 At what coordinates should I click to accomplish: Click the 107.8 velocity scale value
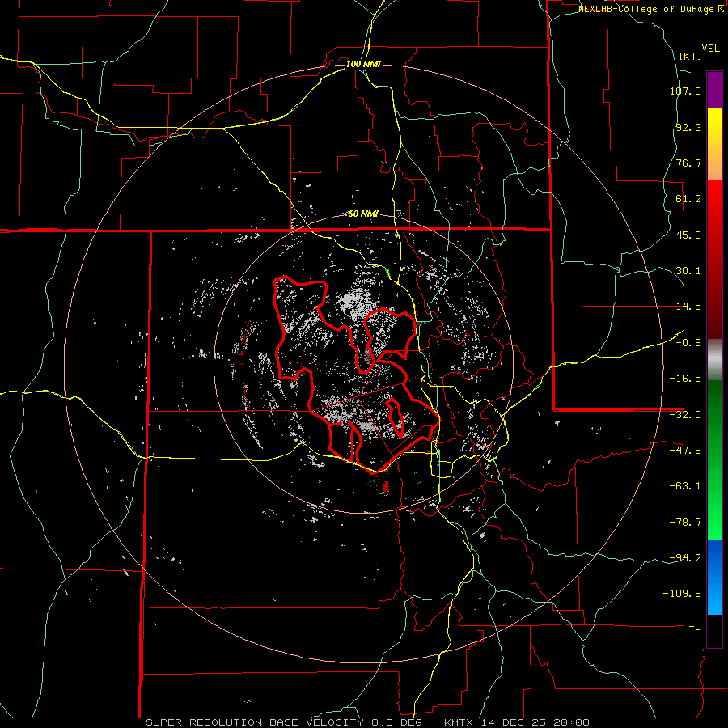tap(684, 91)
